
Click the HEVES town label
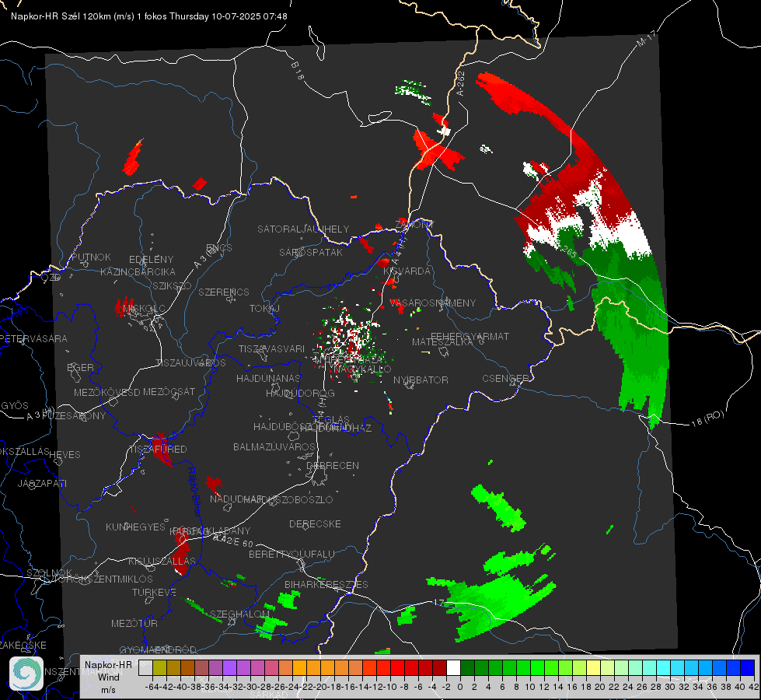(65, 455)
